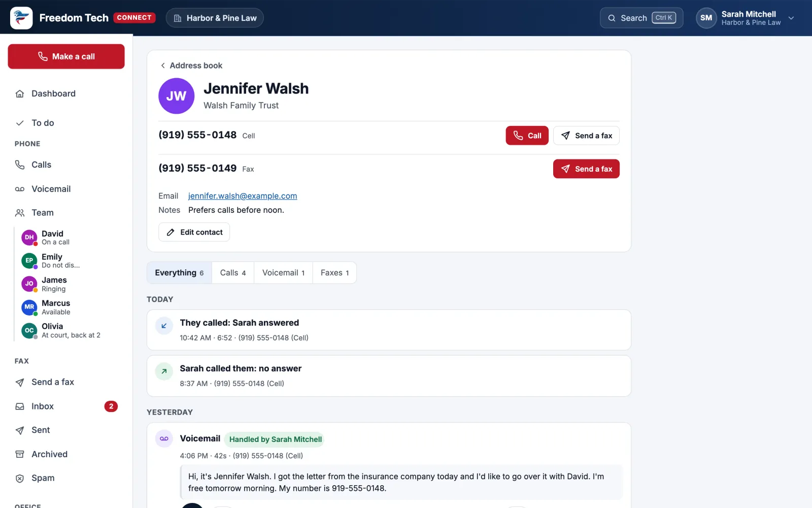Click the Search field
The image size is (812, 508).
pyautogui.click(x=641, y=18)
